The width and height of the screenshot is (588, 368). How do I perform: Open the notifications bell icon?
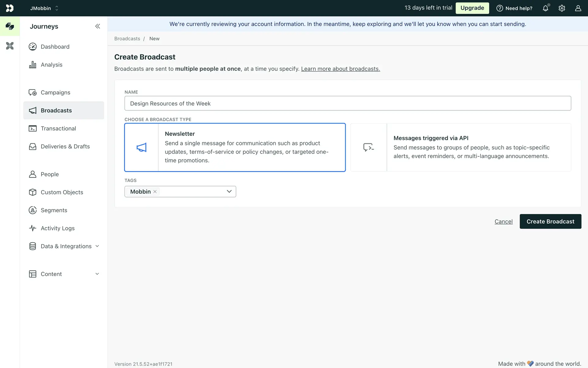[x=545, y=8]
